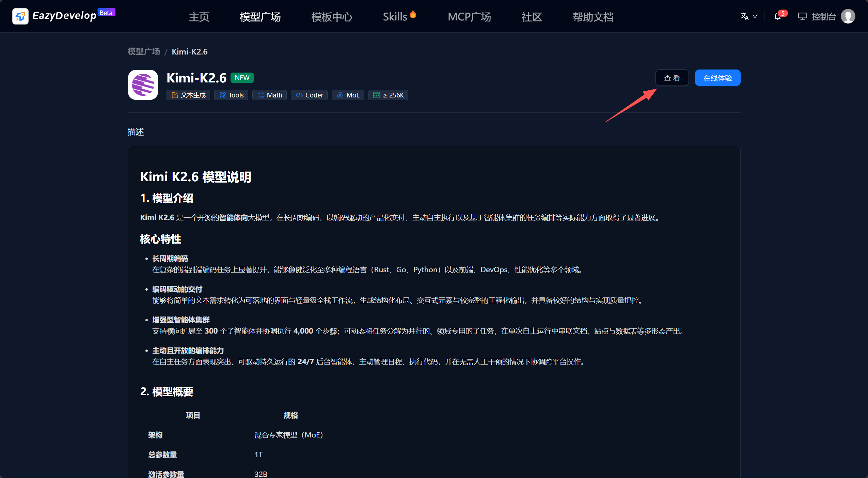
Task: Click the Kimi-K2.6 model logo
Action: (143, 85)
